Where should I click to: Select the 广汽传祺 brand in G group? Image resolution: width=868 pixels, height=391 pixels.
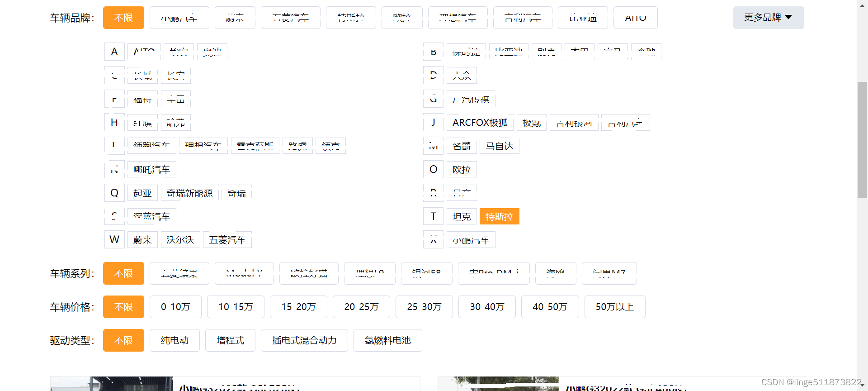click(x=471, y=99)
